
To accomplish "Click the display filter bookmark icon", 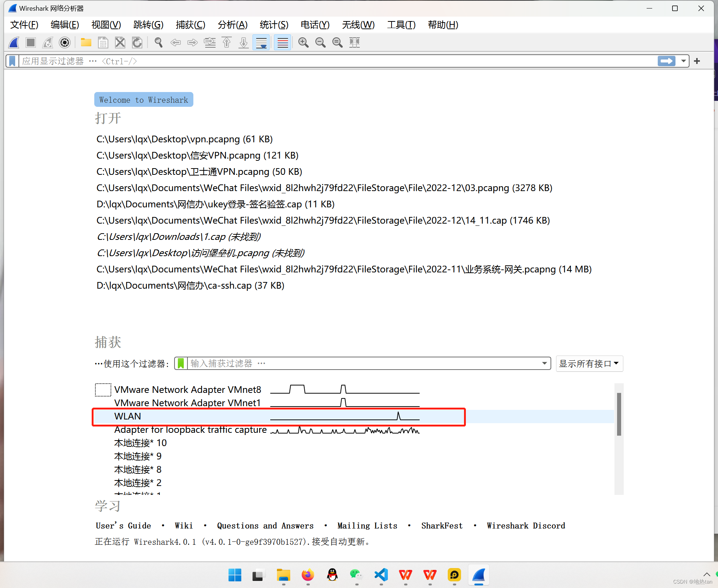I will coord(12,61).
